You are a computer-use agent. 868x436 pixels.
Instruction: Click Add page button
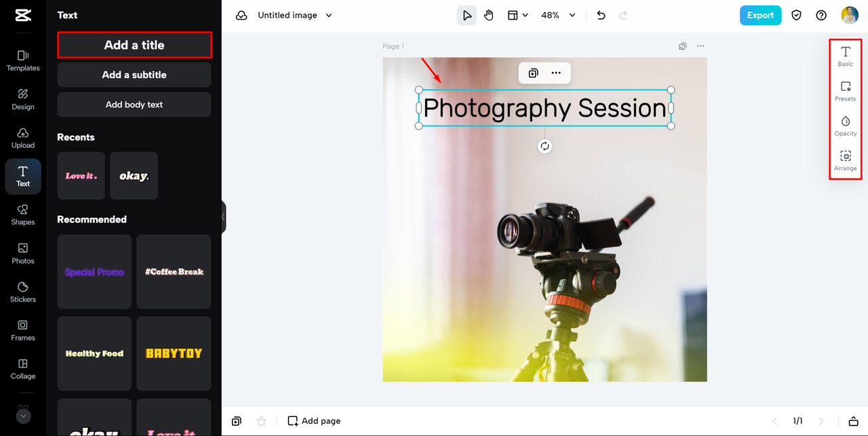[x=314, y=421]
